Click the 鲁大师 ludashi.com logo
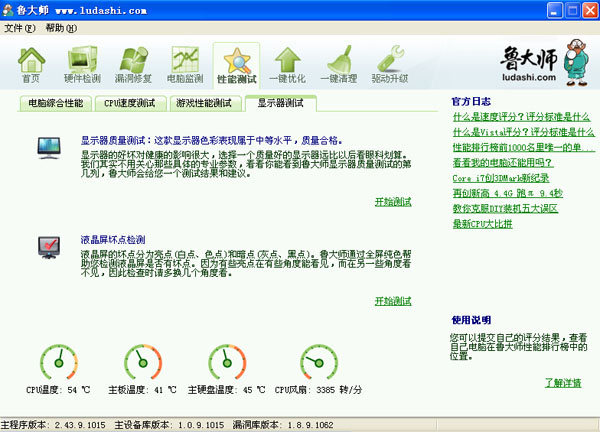This screenshot has height=432, width=600. 543,63
